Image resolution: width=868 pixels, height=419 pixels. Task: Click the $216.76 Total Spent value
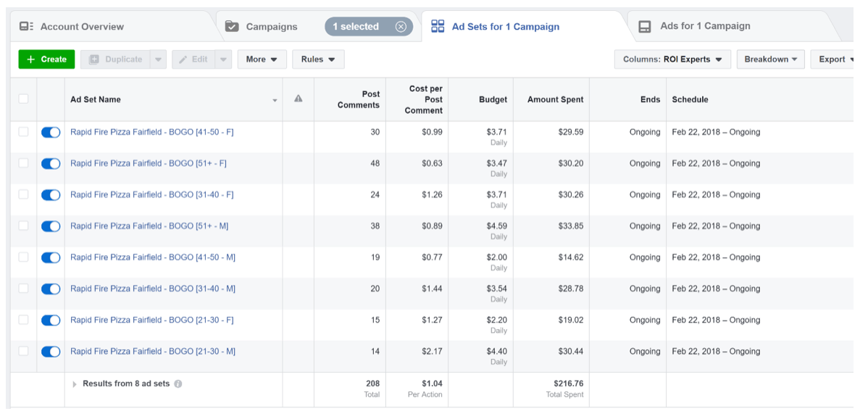coord(568,383)
